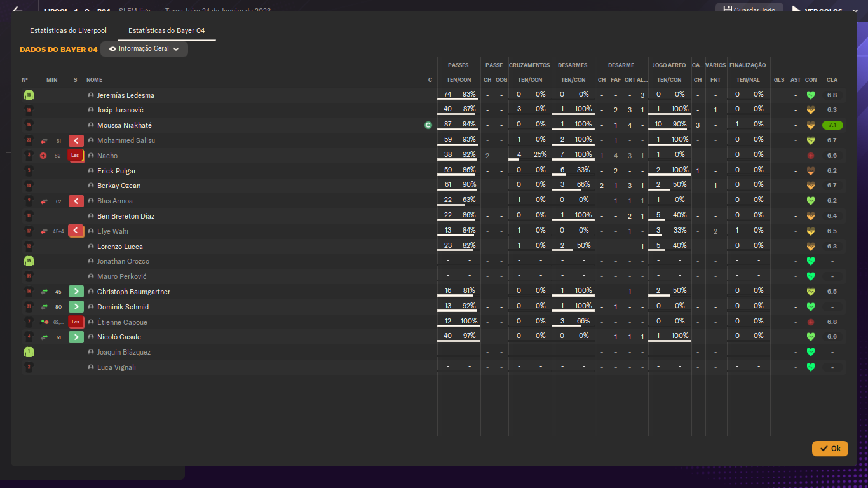Open Ben Brereton Díaz's player name link
868x488 pixels.
pyautogui.click(x=126, y=216)
